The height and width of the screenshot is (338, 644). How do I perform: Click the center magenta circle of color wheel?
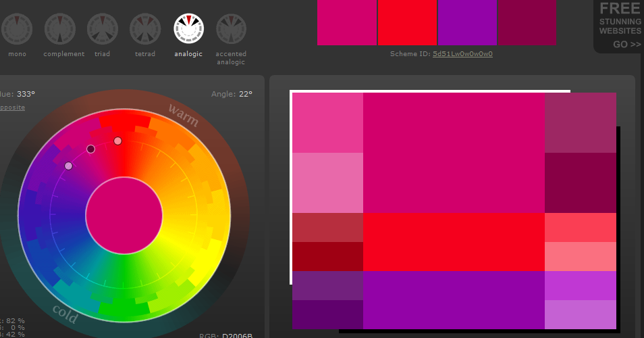click(124, 216)
